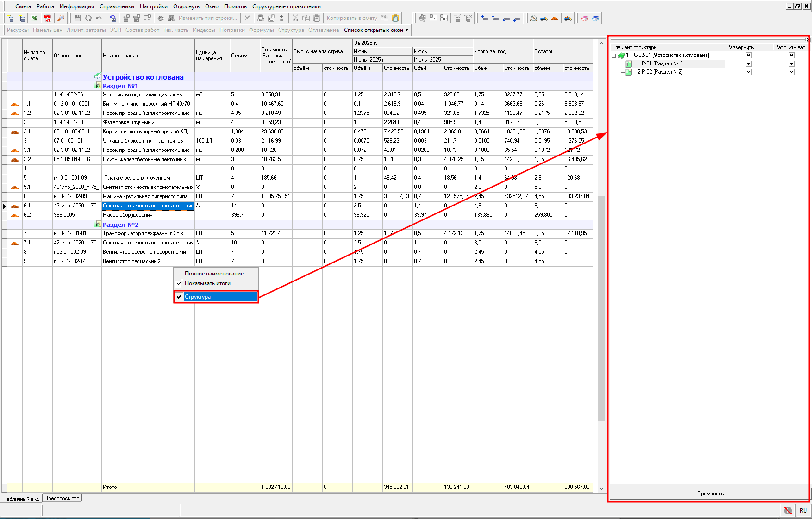Collapse the ЛС-02-01 tree node
This screenshot has height=519, width=812.
614,56
